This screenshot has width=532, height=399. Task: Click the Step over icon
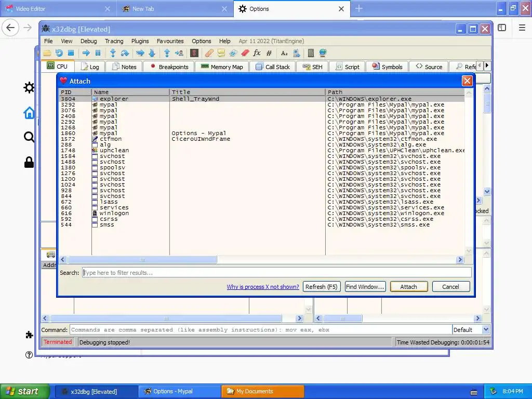pyautogui.click(x=125, y=53)
